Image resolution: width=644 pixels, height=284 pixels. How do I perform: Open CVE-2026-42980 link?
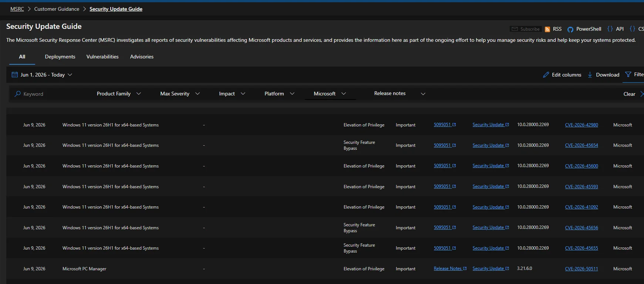[581, 125]
